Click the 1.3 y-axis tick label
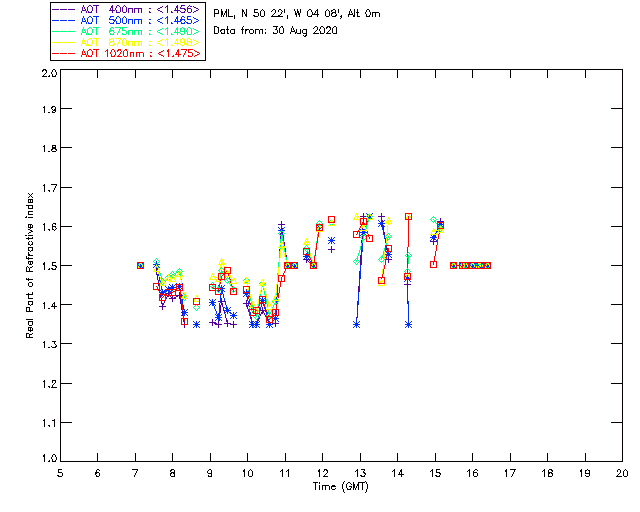 pos(49,344)
